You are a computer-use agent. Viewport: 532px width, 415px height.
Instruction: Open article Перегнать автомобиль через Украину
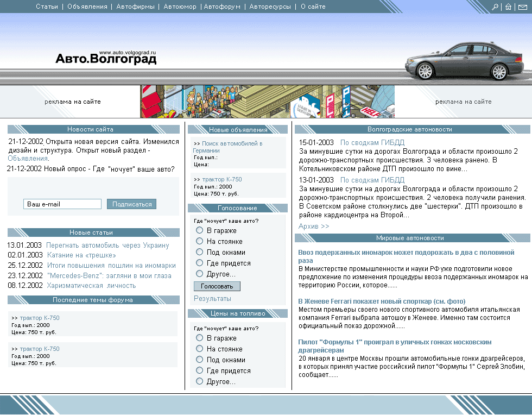click(x=107, y=245)
